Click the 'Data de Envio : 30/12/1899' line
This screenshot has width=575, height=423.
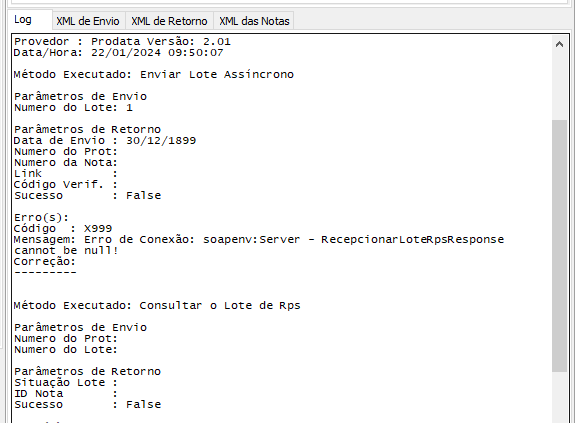(x=105, y=140)
